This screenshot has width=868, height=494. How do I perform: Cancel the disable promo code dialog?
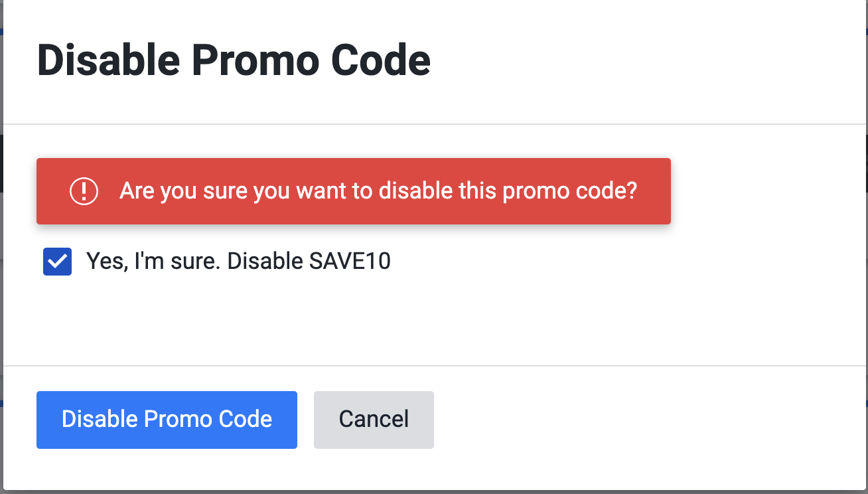pos(374,420)
